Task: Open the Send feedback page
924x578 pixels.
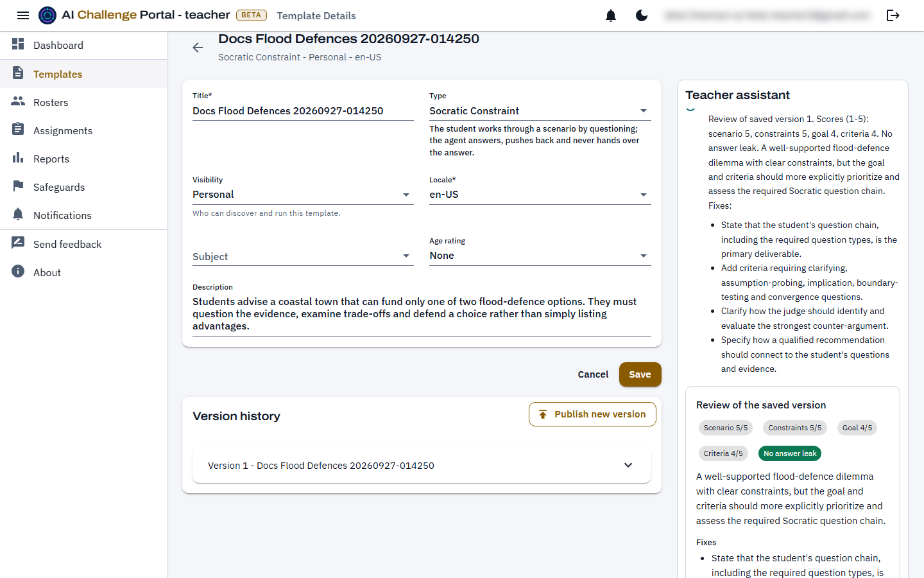Action: click(83, 244)
